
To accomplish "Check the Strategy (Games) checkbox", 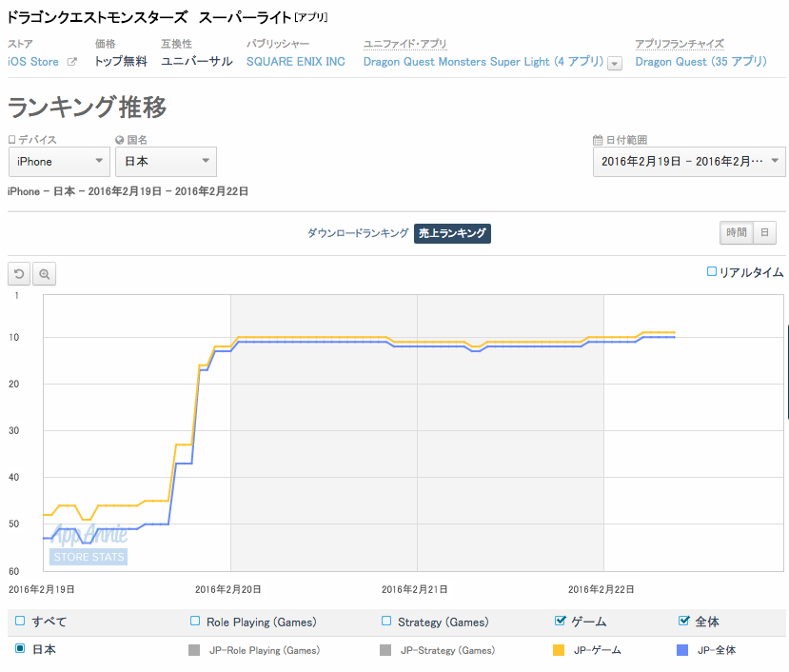I will tap(386, 621).
